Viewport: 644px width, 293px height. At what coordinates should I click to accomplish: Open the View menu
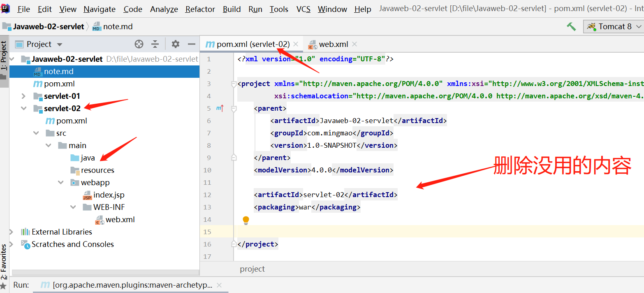(x=68, y=9)
